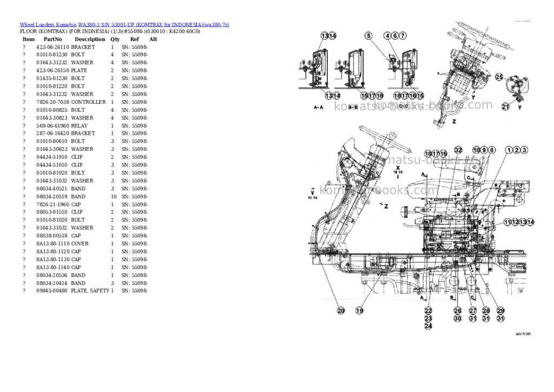
Task: Open the WA380-3 S/N 53001-UP KOMTRAX link
Action: point(153,25)
